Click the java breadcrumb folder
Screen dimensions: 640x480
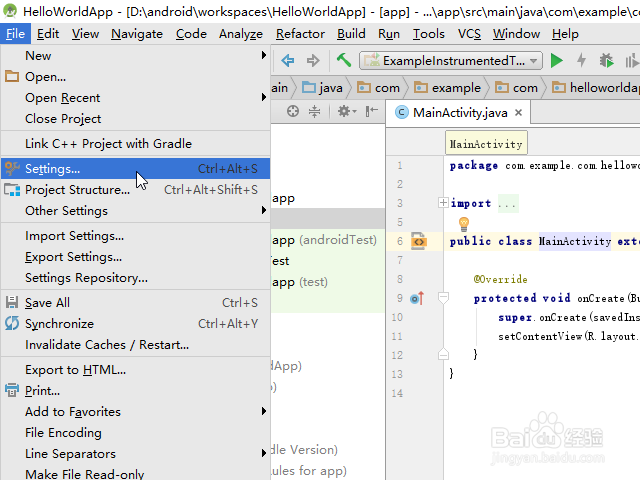click(x=322, y=87)
